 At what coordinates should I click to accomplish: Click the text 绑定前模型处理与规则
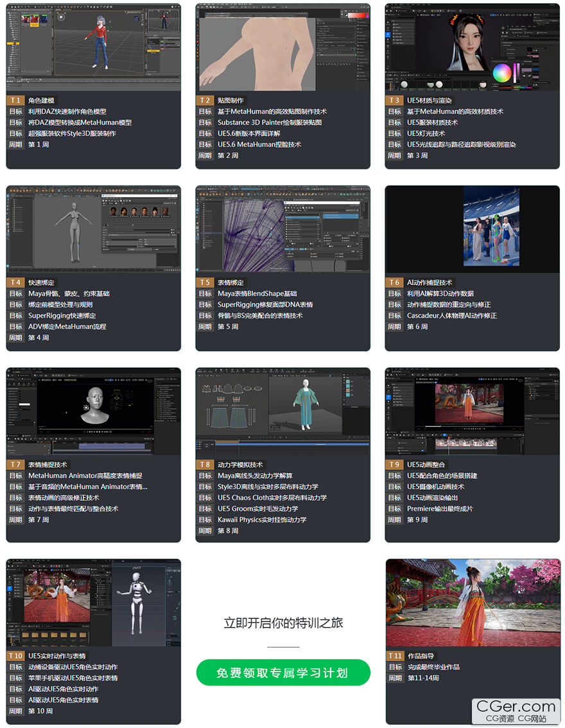pyautogui.click(x=60, y=304)
